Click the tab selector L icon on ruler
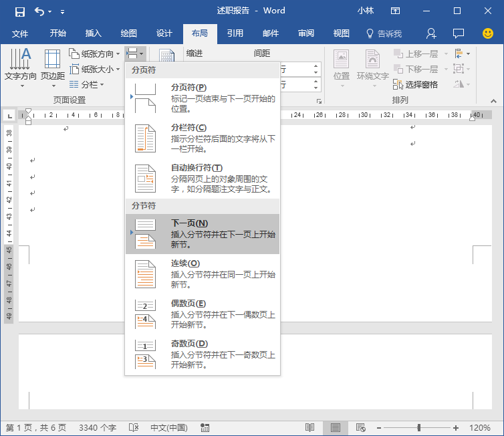This screenshot has width=504, height=436. point(9,116)
